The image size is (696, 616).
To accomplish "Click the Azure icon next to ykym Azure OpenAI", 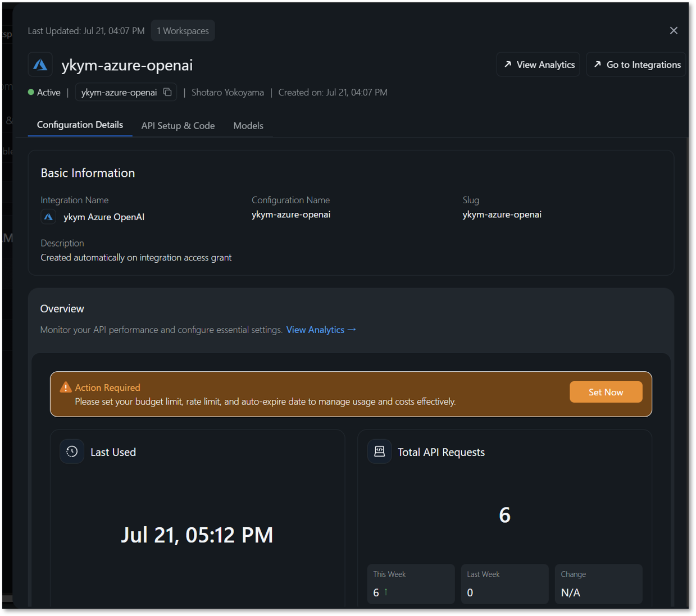I will 48,217.
